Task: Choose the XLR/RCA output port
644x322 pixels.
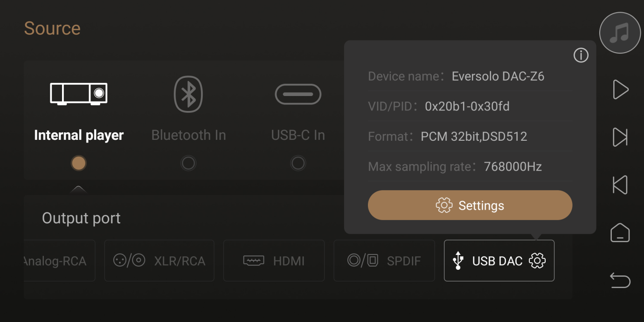Action: coord(159,261)
